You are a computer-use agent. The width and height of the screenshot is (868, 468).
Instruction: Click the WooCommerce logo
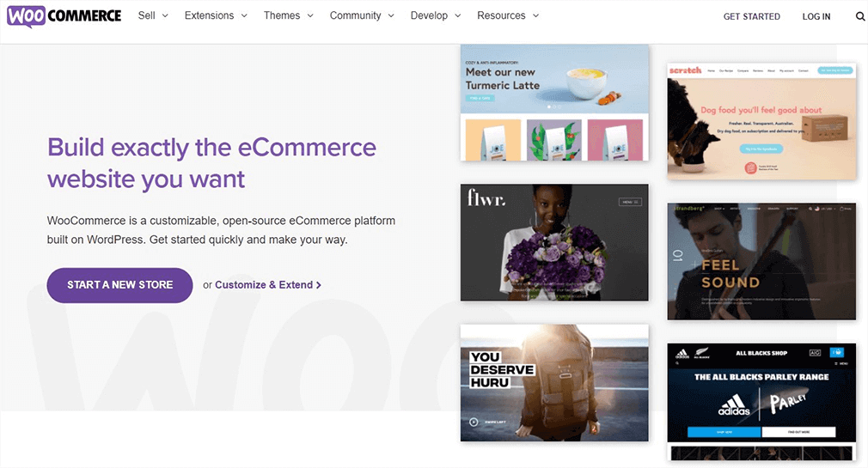point(64,15)
